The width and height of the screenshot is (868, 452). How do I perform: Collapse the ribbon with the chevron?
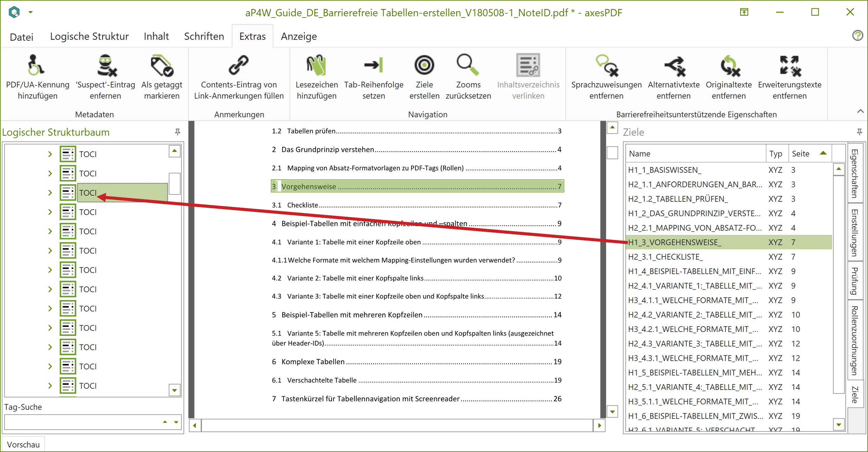click(x=860, y=111)
